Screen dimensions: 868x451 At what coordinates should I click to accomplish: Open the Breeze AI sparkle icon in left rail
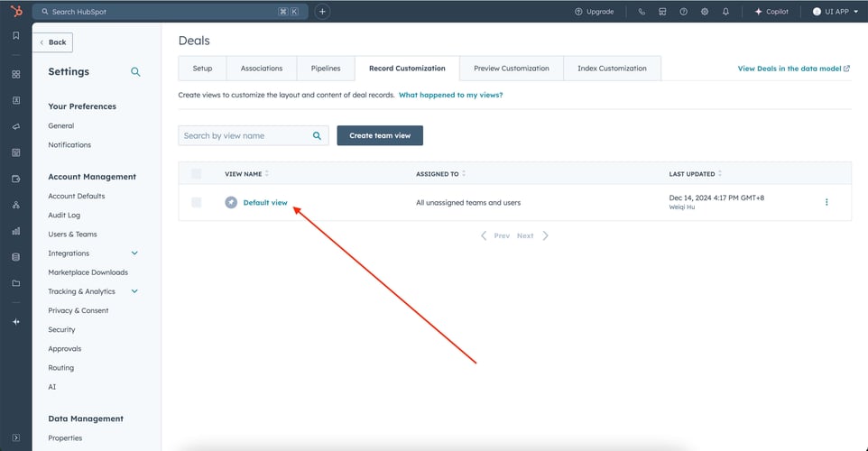pyautogui.click(x=16, y=321)
